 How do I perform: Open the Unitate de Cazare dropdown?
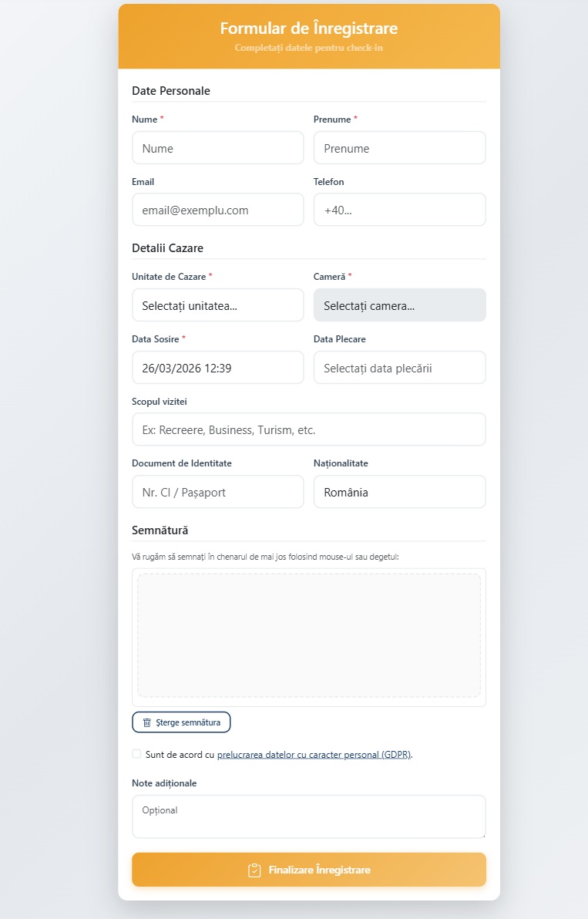pyautogui.click(x=218, y=305)
